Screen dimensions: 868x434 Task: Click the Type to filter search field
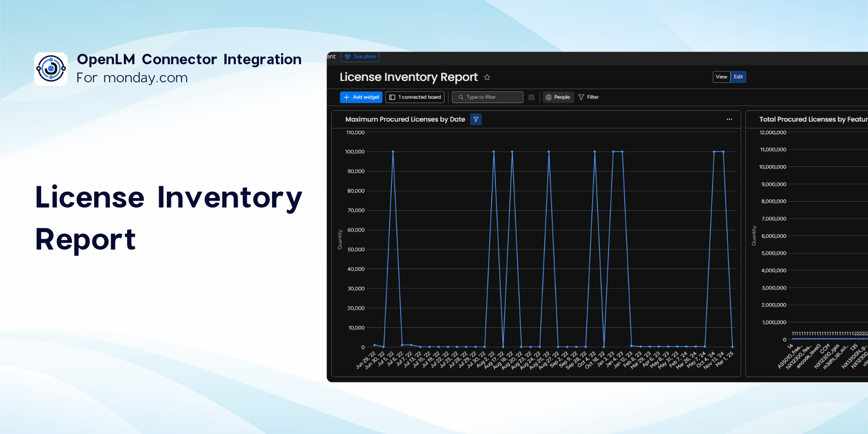487,97
